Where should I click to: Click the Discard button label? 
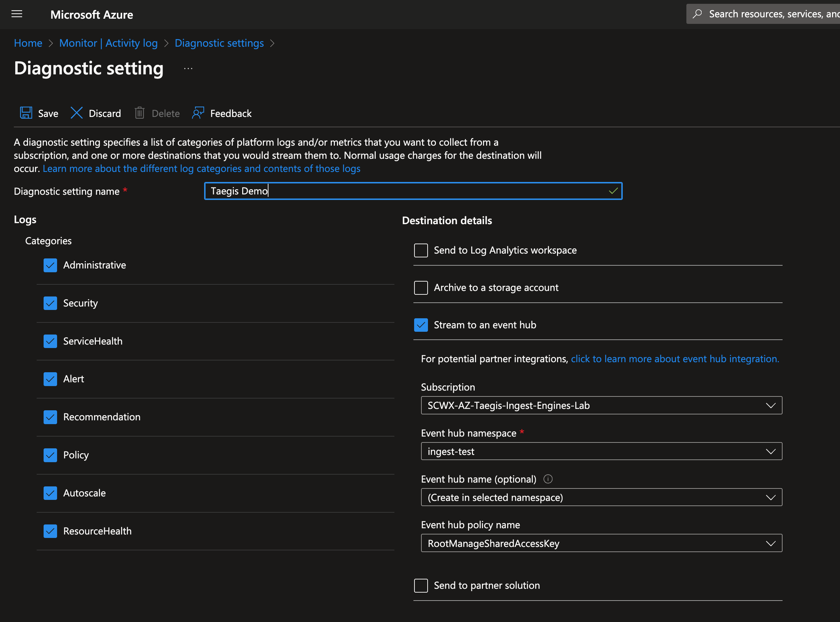(x=105, y=113)
